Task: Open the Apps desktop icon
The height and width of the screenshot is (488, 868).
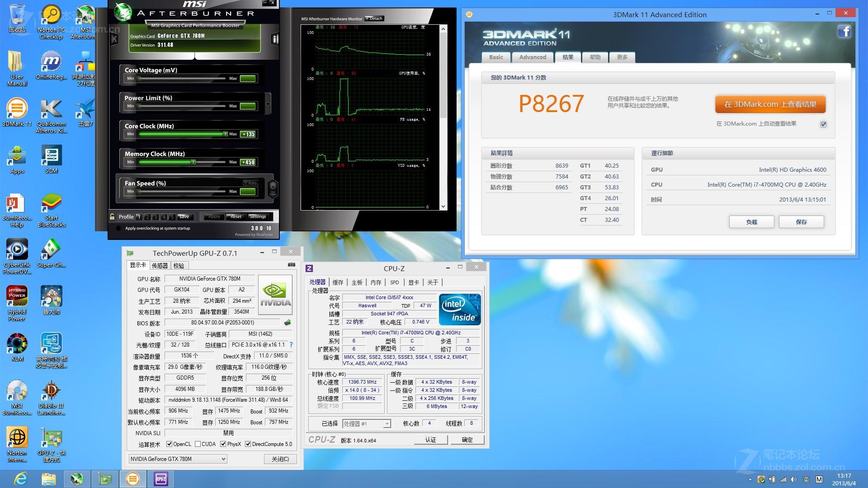Action: 17,160
